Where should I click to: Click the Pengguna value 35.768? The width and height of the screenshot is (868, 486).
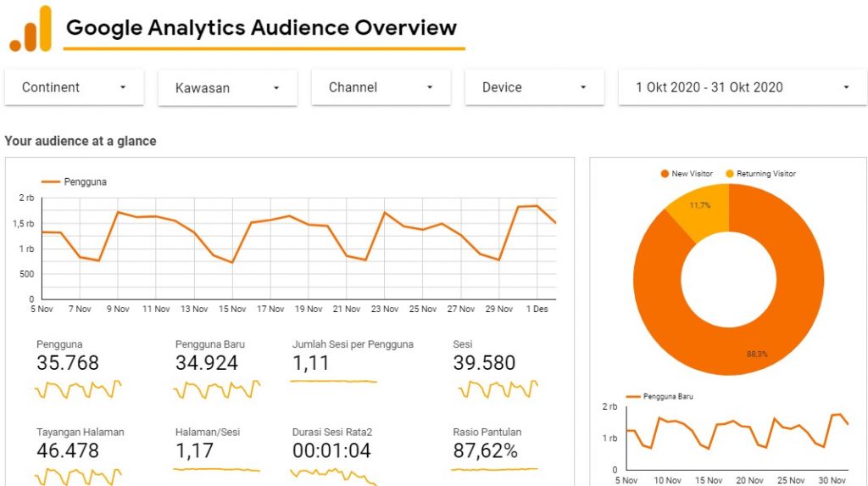coord(68,363)
